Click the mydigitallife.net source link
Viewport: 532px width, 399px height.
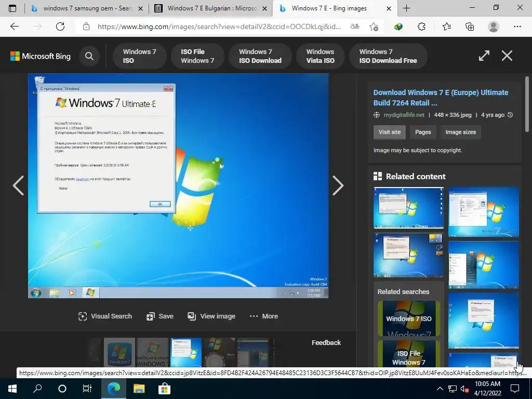pos(404,115)
